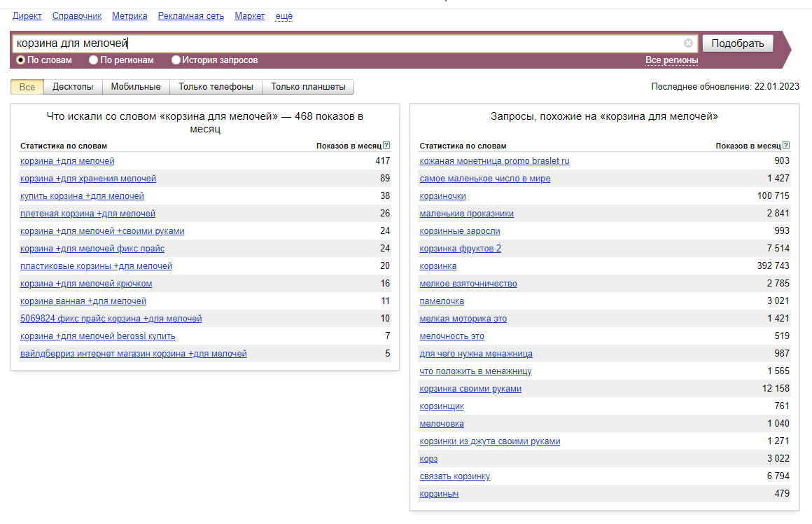The image size is (812, 524).
Task: Open similar query 'корзинка'
Action: 437,266
